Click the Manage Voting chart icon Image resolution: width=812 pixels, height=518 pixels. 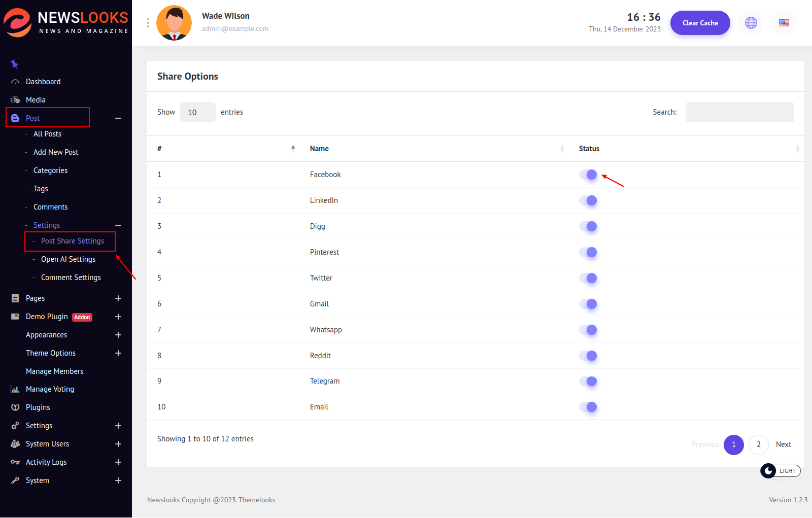(15, 389)
